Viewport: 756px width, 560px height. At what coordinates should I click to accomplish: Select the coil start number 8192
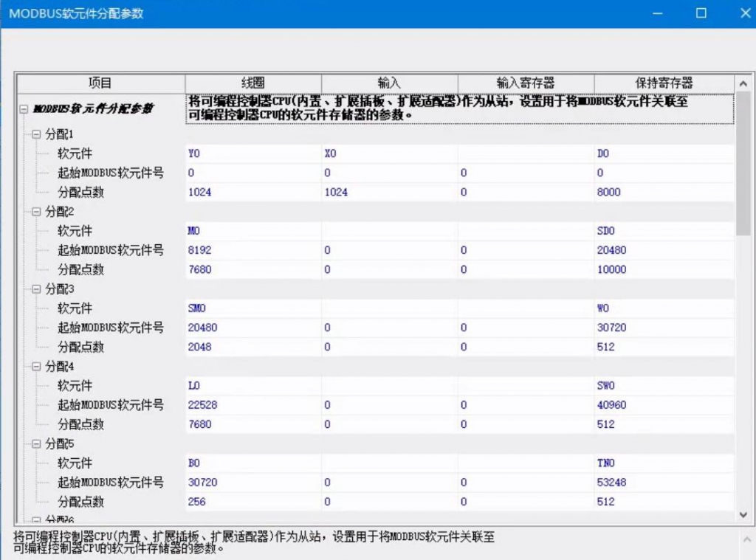[253, 250]
